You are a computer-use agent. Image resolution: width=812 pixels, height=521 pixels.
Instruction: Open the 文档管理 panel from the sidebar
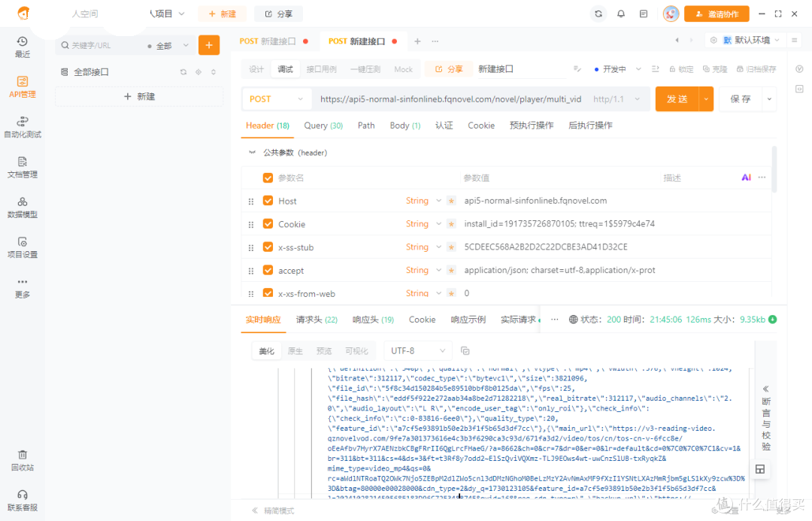22,167
